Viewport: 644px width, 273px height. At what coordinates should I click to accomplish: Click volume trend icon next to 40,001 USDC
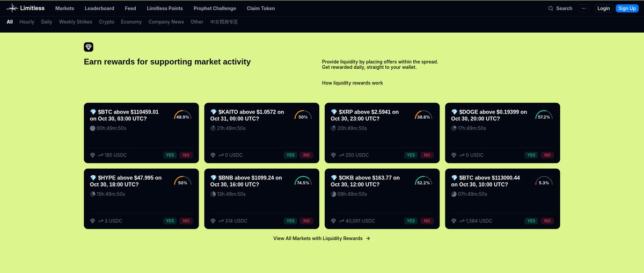[x=341, y=221]
